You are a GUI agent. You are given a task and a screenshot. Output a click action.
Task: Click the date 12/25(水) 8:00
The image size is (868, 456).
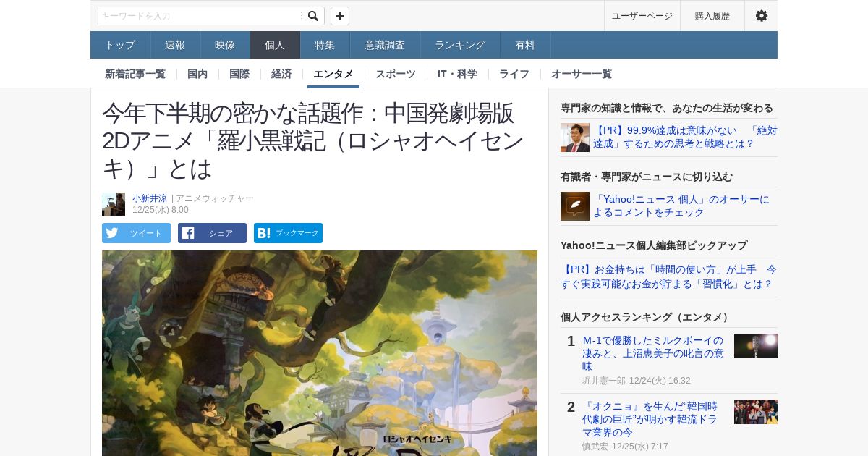coord(161,210)
